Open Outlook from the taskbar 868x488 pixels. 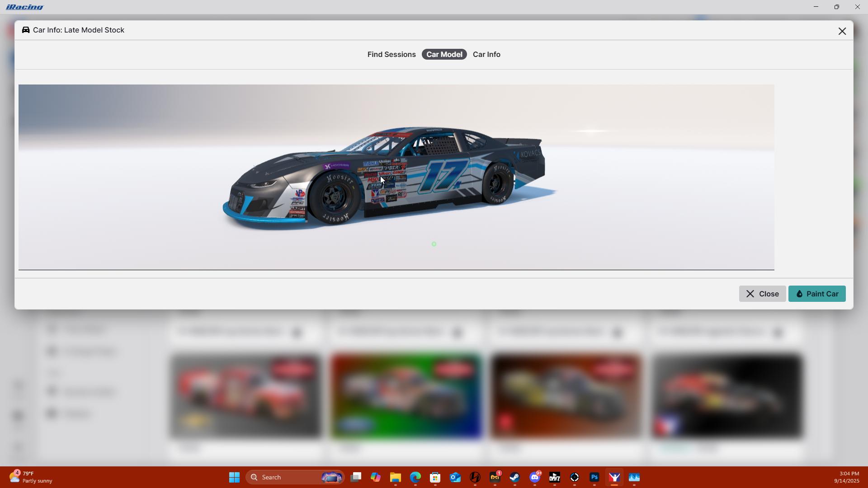tap(455, 477)
